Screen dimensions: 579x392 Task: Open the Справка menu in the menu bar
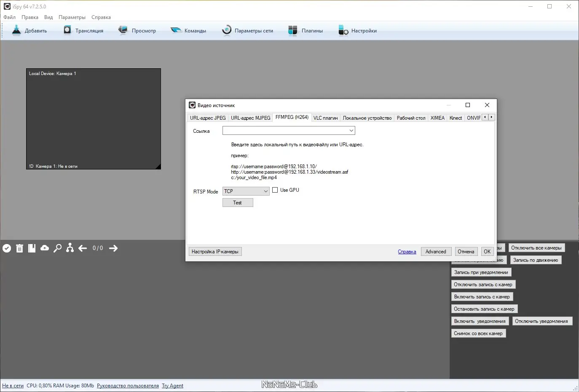(101, 17)
